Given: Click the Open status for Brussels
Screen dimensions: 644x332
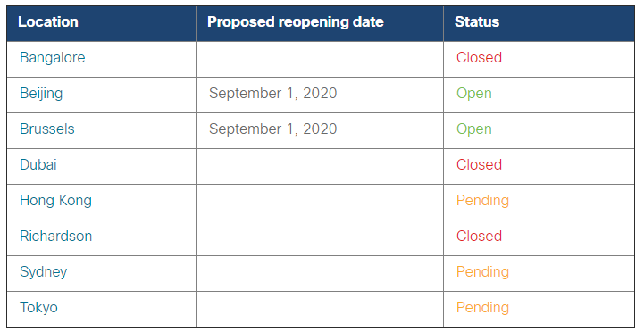Looking at the screenshot, I should pyautogui.click(x=474, y=129).
